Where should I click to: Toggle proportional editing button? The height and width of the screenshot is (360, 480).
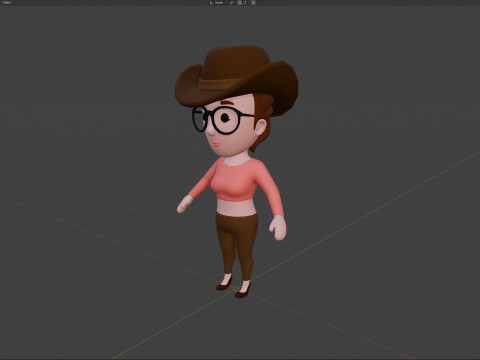[x=253, y=2]
